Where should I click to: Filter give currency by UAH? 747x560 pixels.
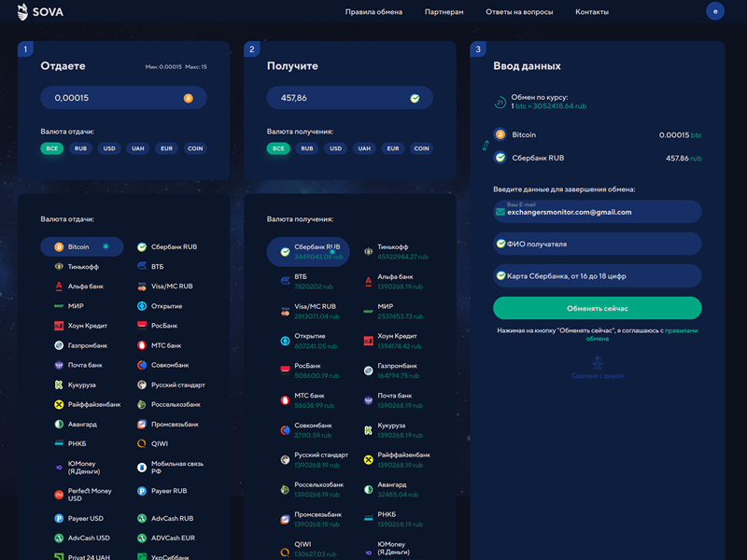pos(137,148)
